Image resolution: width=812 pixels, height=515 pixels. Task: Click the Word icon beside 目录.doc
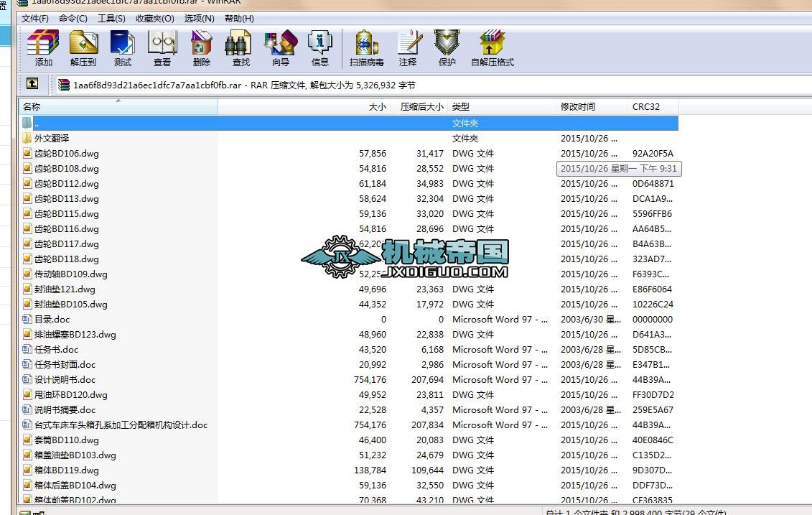pyautogui.click(x=27, y=319)
